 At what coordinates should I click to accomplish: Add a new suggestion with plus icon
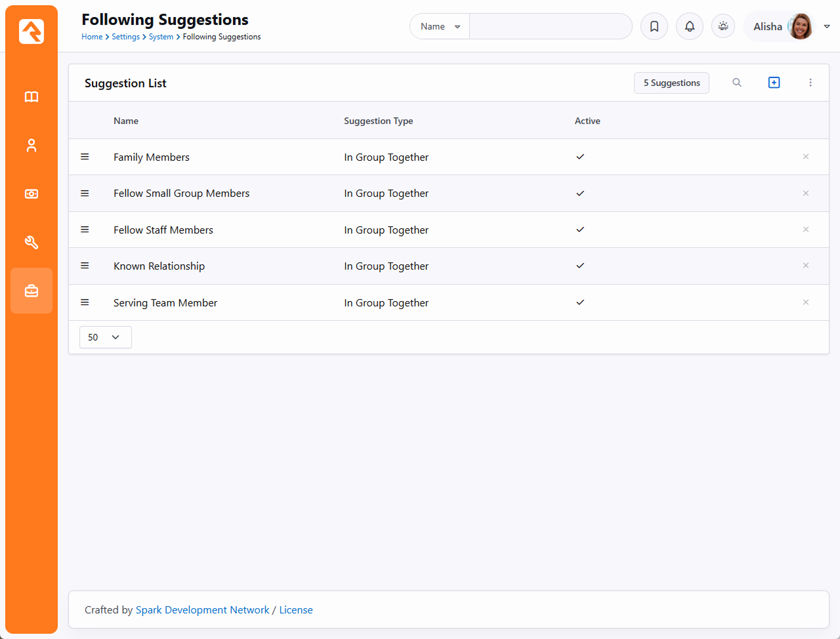click(774, 83)
